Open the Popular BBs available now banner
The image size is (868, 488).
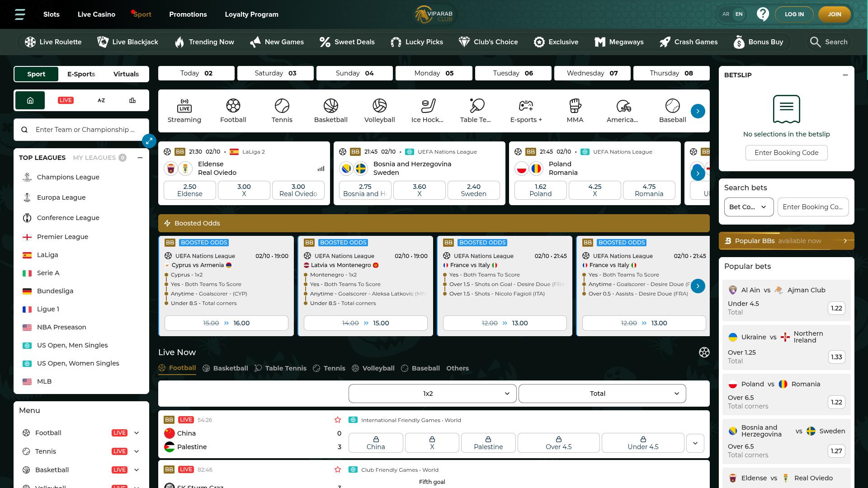pyautogui.click(x=787, y=241)
